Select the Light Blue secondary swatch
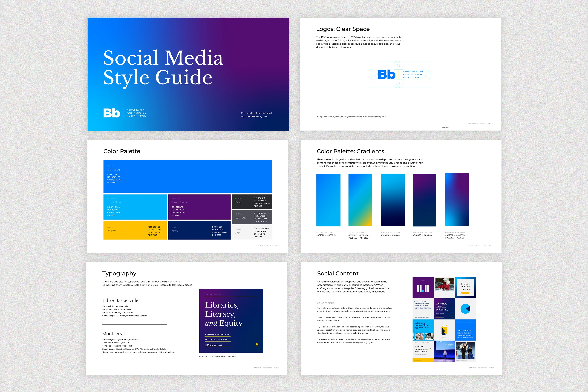 [x=135, y=207]
